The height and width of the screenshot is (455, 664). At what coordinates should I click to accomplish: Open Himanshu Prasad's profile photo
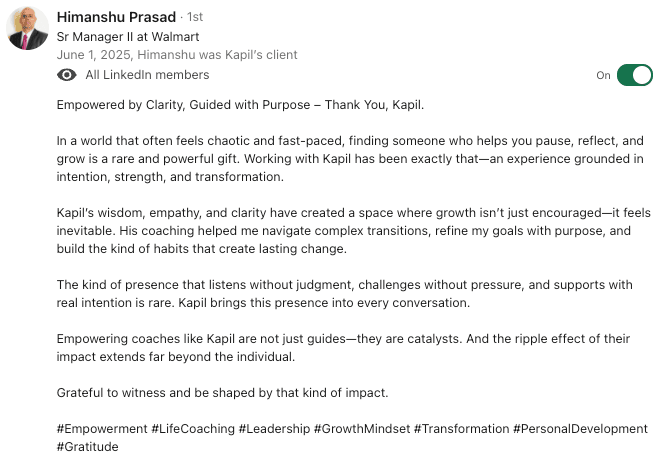point(28,27)
